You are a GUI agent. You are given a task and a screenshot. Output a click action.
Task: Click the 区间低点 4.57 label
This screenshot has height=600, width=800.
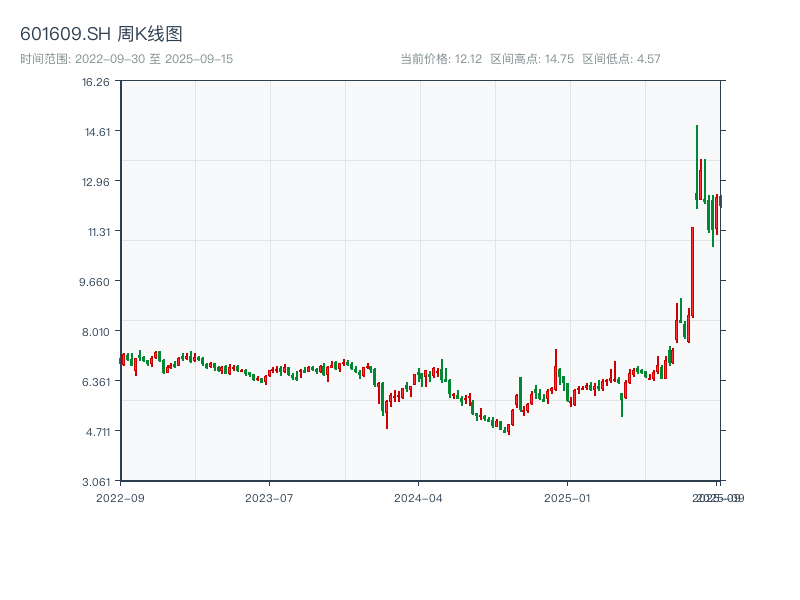point(621,59)
